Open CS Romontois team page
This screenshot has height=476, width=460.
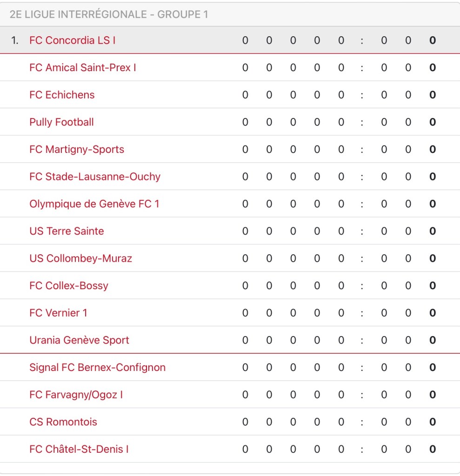[63, 422]
